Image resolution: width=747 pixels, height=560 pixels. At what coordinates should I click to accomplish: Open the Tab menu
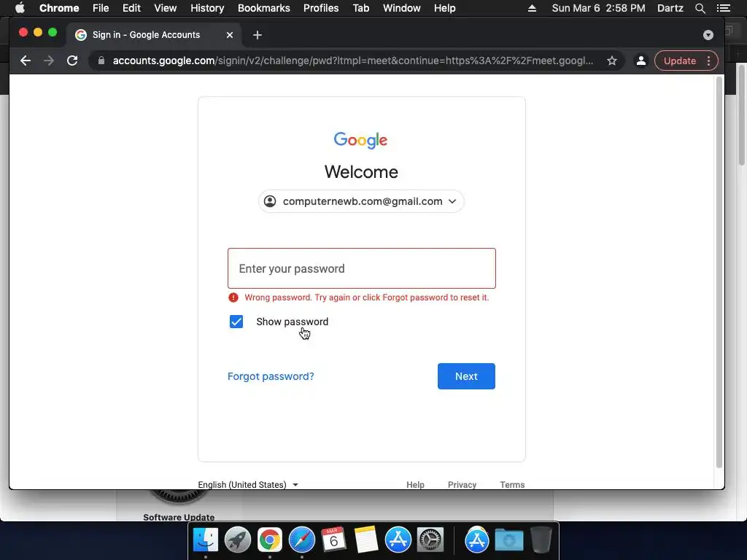360,8
